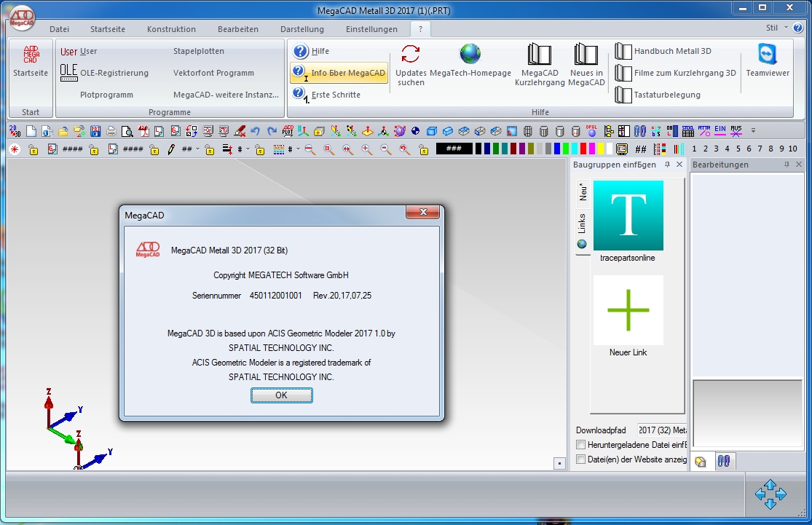Switch to Einstellungen ribbon tab

pos(372,29)
